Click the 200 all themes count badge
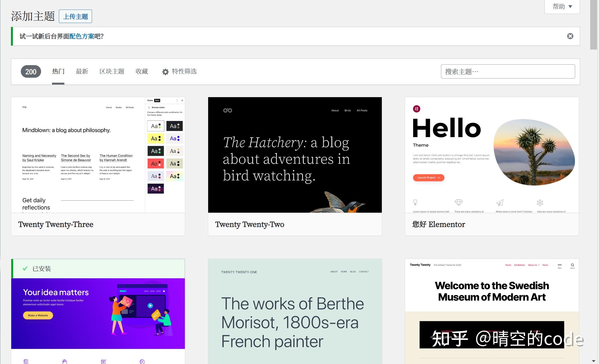This screenshot has height=364, width=599. coord(30,71)
